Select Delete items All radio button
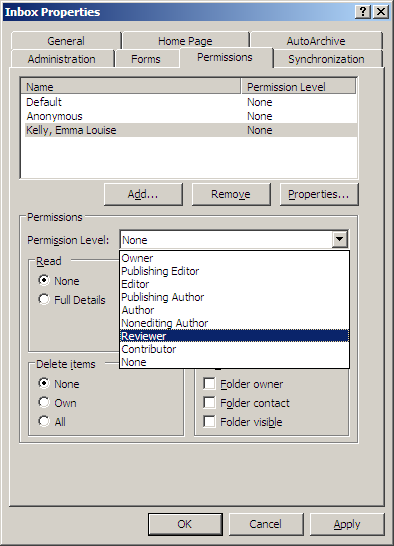This screenshot has width=394, height=546. [x=44, y=421]
